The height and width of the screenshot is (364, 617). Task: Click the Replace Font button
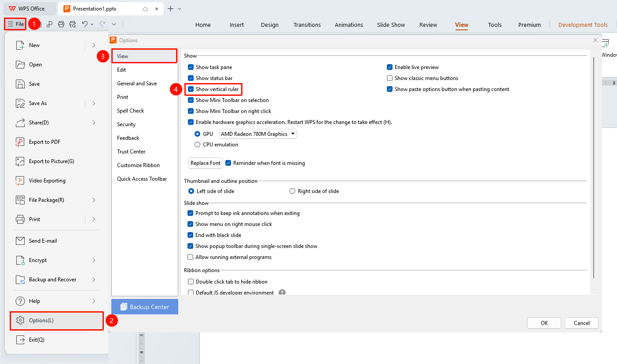click(x=206, y=163)
